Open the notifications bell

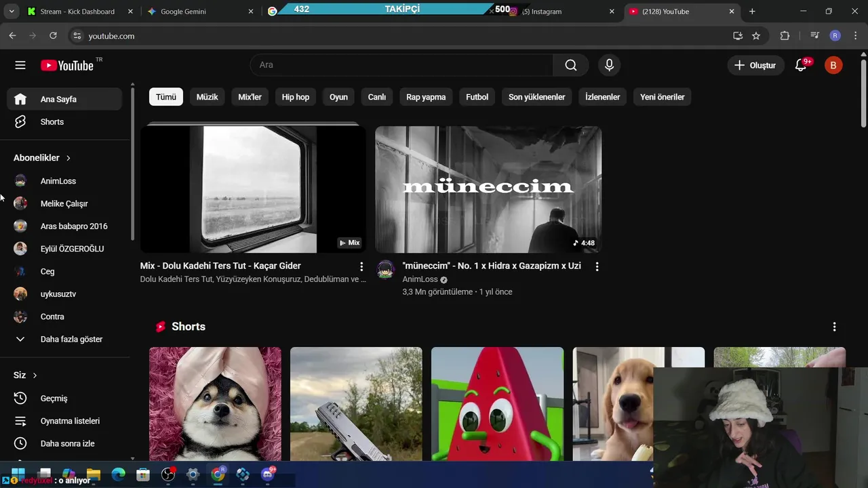801,65
